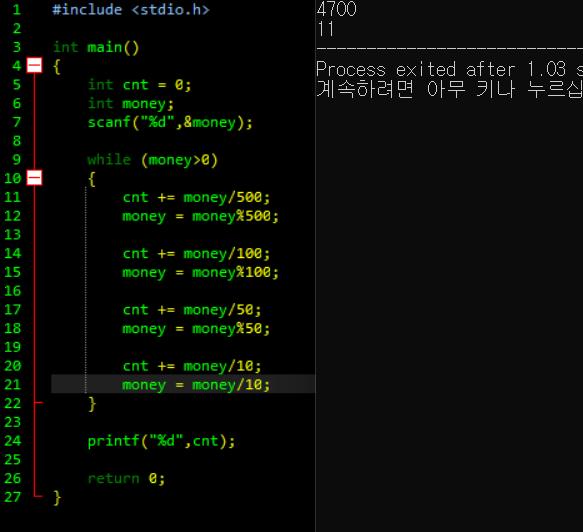
Task: Click line number 21 in the gutter
Action: click(x=13, y=384)
